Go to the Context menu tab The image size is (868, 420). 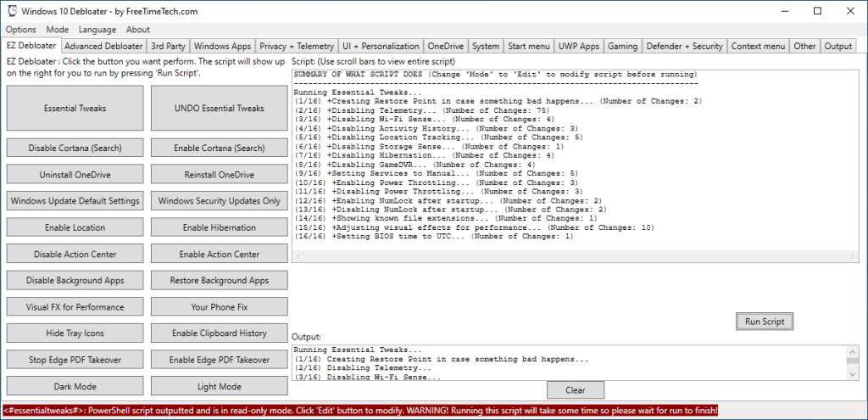click(x=759, y=47)
